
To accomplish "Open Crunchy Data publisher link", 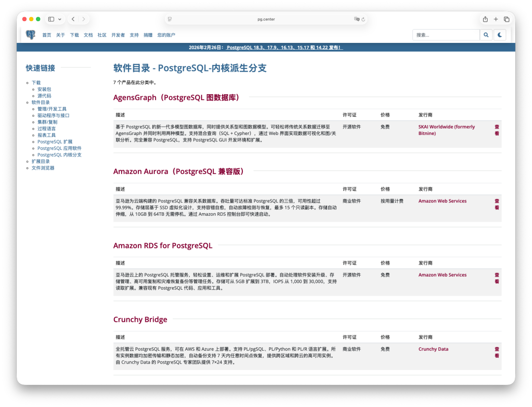I will [433, 349].
